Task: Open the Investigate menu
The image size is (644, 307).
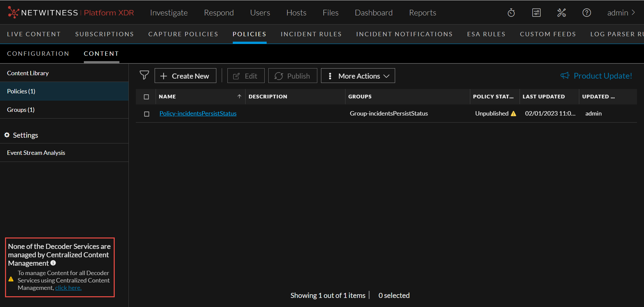Action: point(169,12)
